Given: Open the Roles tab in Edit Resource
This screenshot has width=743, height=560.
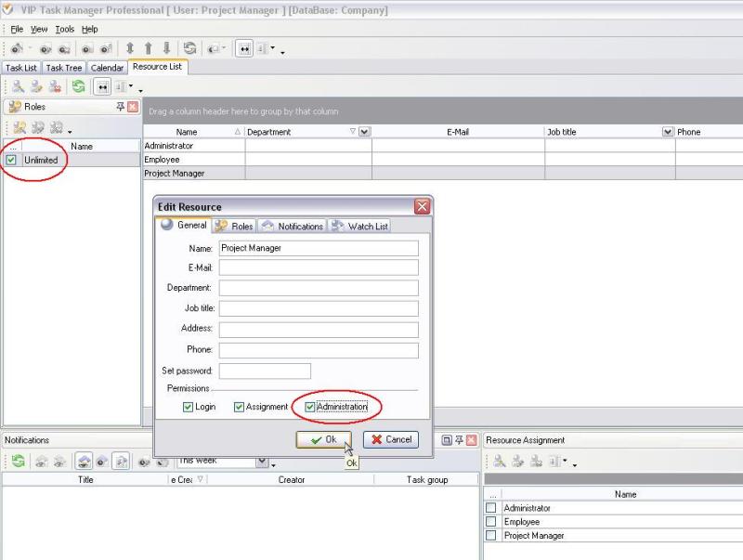Looking at the screenshot, I should 235,226.
